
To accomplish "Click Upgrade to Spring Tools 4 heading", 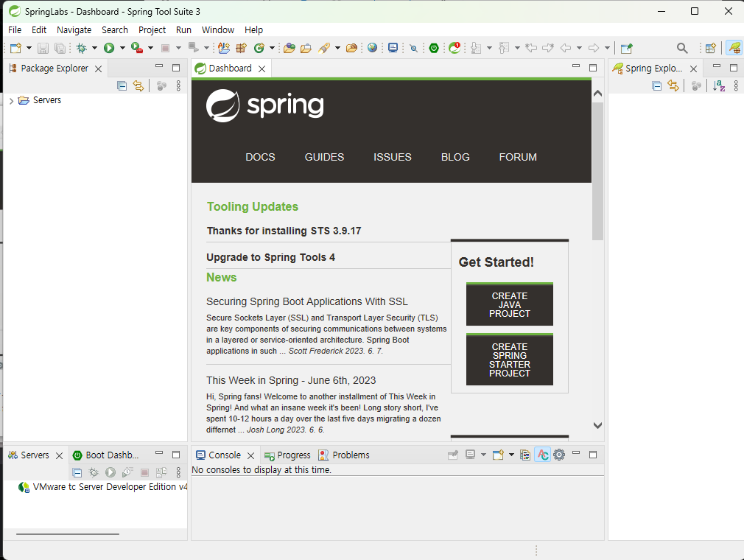I will [x=271, y=258].
